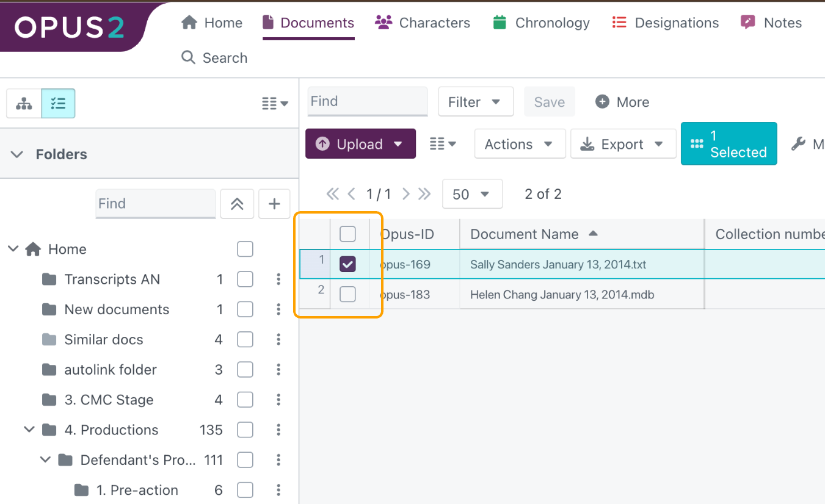The width and height of the screenshot is (825, 504).
Task: Go to the previous page
Action: (x=351, y=194)
